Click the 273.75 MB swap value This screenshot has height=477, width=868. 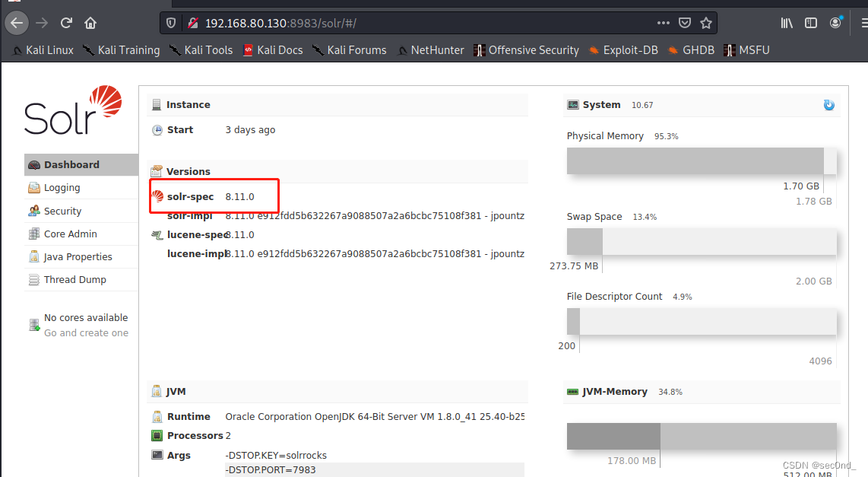pos(574,266)
